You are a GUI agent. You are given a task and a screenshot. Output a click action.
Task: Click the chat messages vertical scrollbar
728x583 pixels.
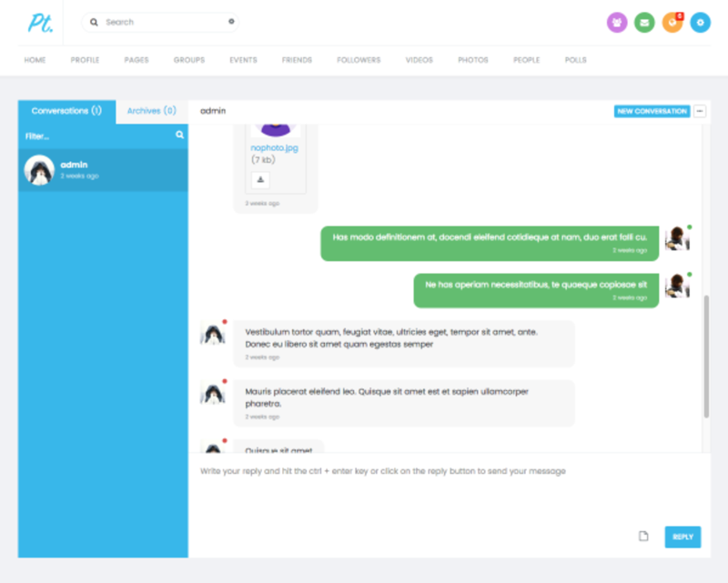(x=706, y=355)
